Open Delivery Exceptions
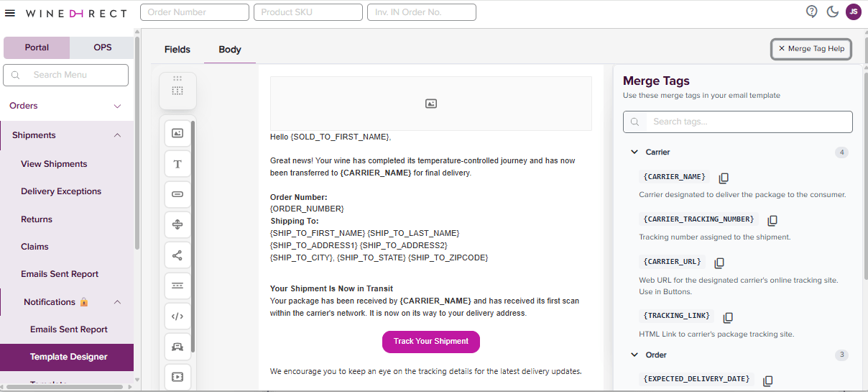The width and height of the screenshot is (868, 392). (x=61, y=191)
